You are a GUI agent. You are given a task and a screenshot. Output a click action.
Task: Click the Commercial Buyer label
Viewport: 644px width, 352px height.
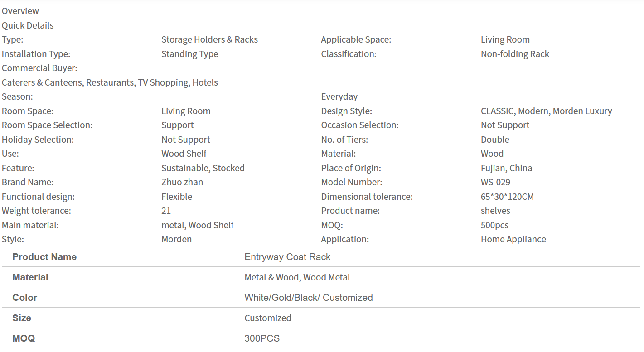39,68
